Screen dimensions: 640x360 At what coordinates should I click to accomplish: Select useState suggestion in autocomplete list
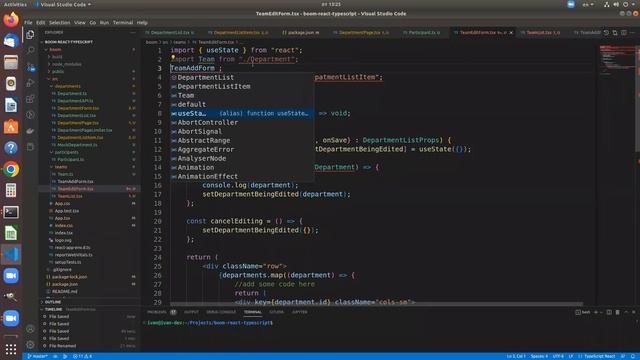[242, 113]
